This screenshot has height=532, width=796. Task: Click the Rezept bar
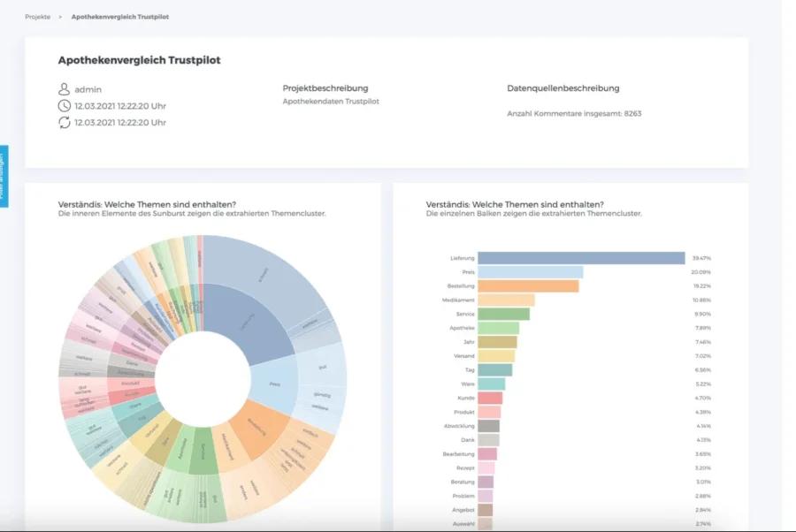pyautogui.click(x=486, y=467)
